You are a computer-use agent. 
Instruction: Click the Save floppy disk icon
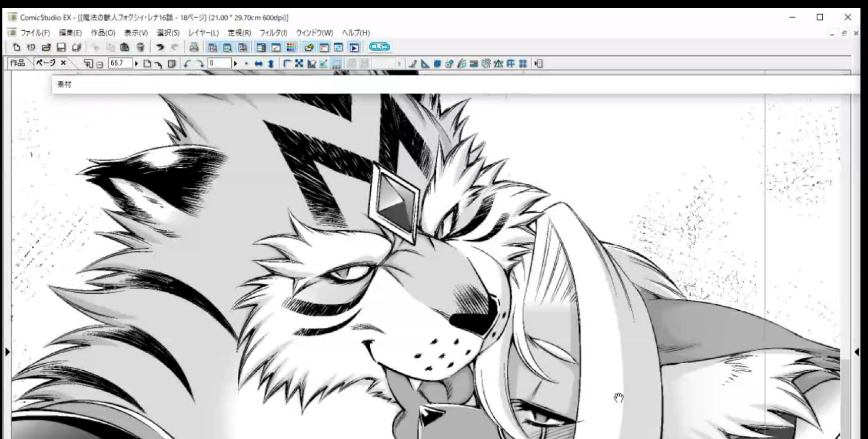pos(61,48)
